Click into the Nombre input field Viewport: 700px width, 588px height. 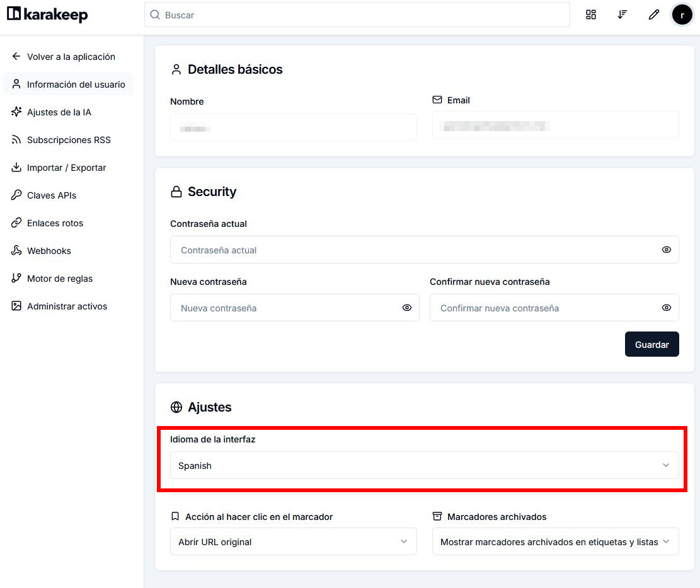(293, 128)
